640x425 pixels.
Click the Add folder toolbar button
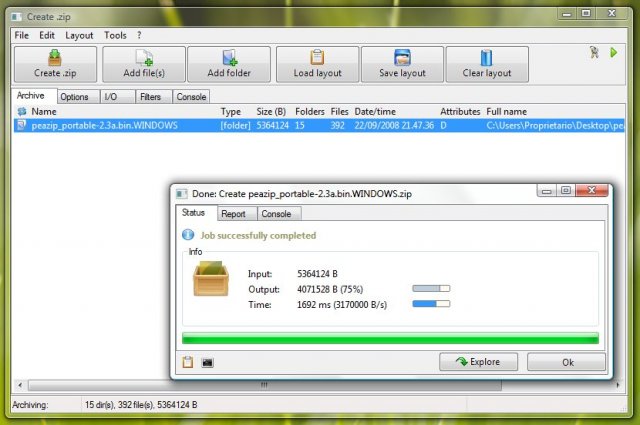(229, 65)
